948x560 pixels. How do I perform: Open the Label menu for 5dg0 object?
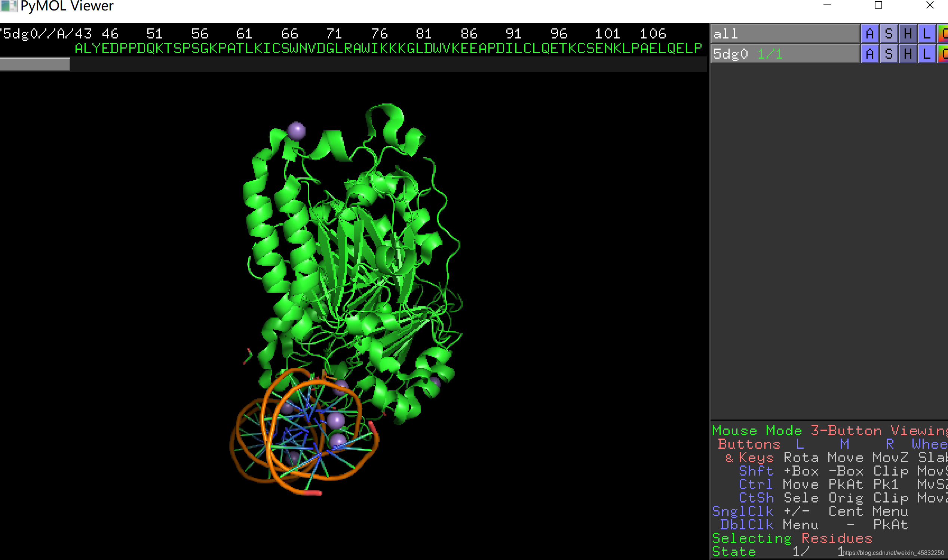pos(926,54)
